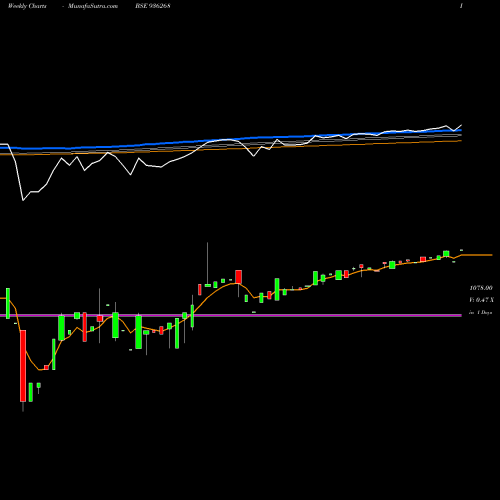Click the "MunafaSutra.com" label
500x500 pixels.
pyautogui.click(x=93, y=6)
